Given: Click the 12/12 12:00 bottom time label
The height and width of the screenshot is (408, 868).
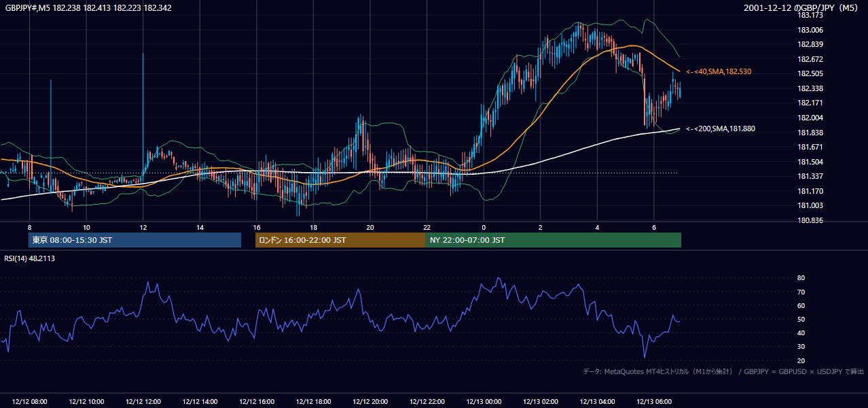Looking at the screenshot, I should coord(143,402).
